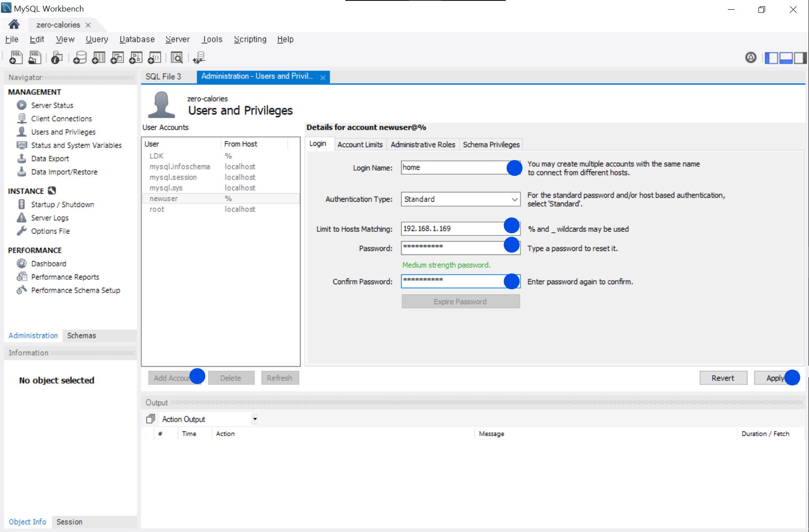Open Server Status in Management
This screenshot has width=809, height=532.
click(52, 105)
